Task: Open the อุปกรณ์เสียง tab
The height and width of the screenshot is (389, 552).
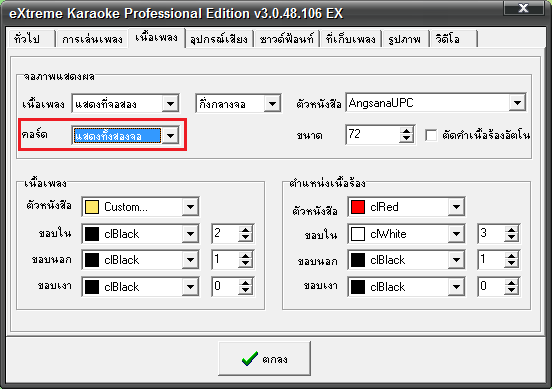Action: pos(219,38)
